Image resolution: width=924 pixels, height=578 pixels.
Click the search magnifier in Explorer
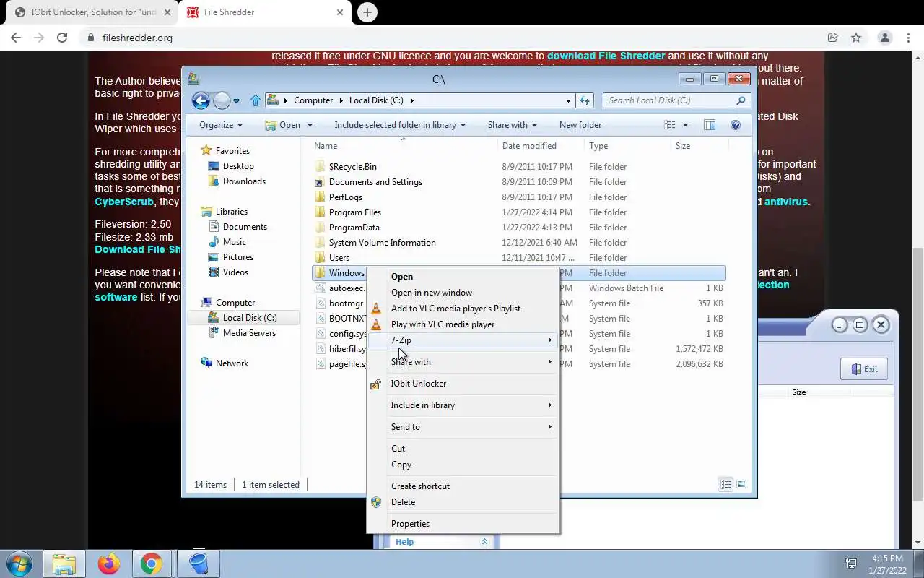[x=741, y=100]
